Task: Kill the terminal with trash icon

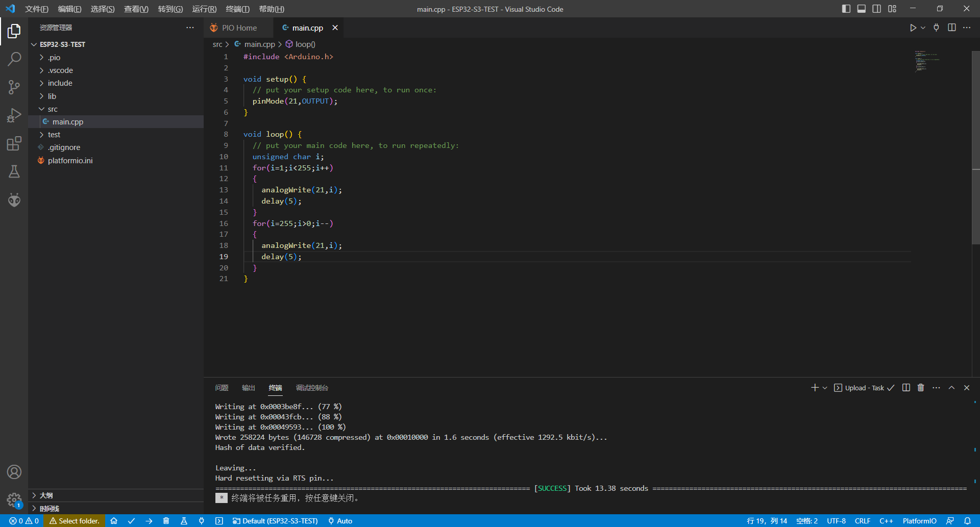Action: (x=921, y=388)
